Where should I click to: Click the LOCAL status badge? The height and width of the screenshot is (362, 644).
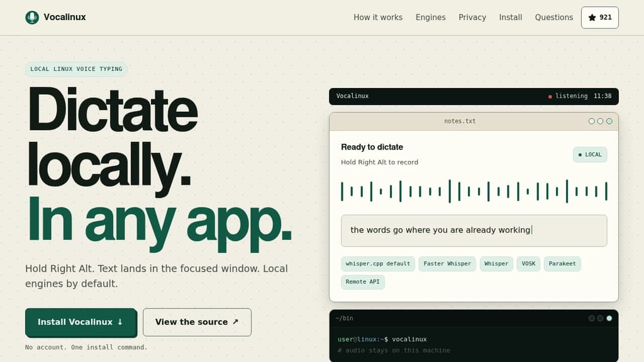pyautogui.click(x=590, y=155)
